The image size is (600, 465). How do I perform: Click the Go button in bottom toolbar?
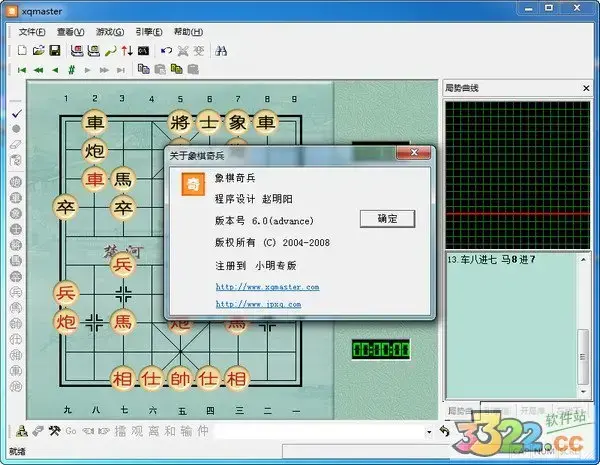pos(71,431)
